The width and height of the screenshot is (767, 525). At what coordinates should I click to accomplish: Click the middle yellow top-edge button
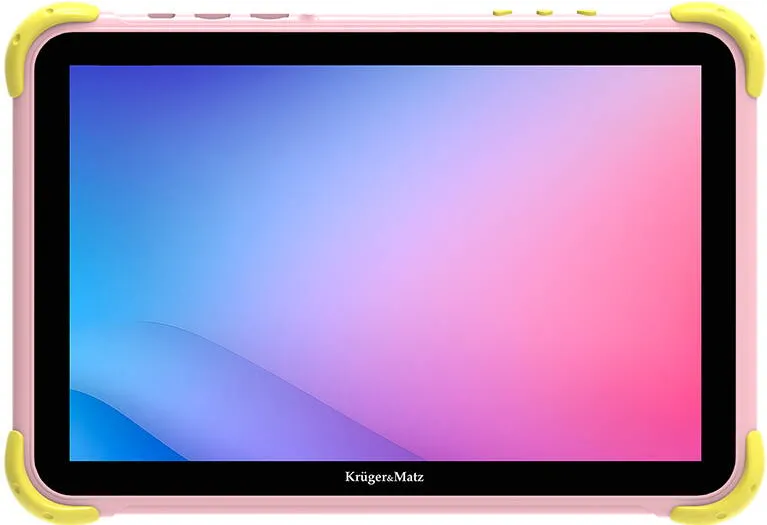click(x=544, y=12)
